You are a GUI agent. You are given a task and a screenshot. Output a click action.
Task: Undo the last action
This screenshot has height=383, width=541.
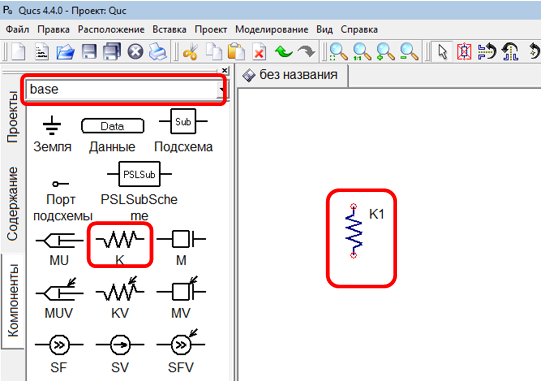click(284, 52)
